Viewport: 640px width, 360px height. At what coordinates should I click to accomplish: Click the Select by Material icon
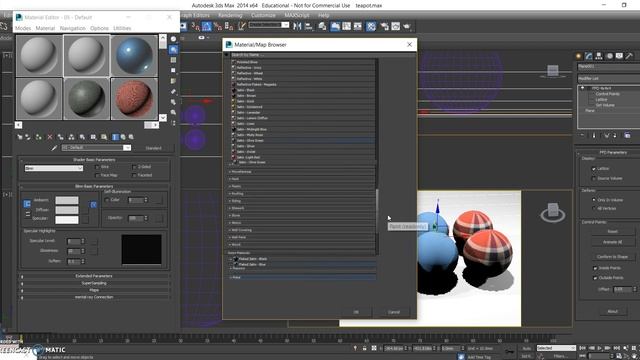pyautogui.click(x=173, y=112)
